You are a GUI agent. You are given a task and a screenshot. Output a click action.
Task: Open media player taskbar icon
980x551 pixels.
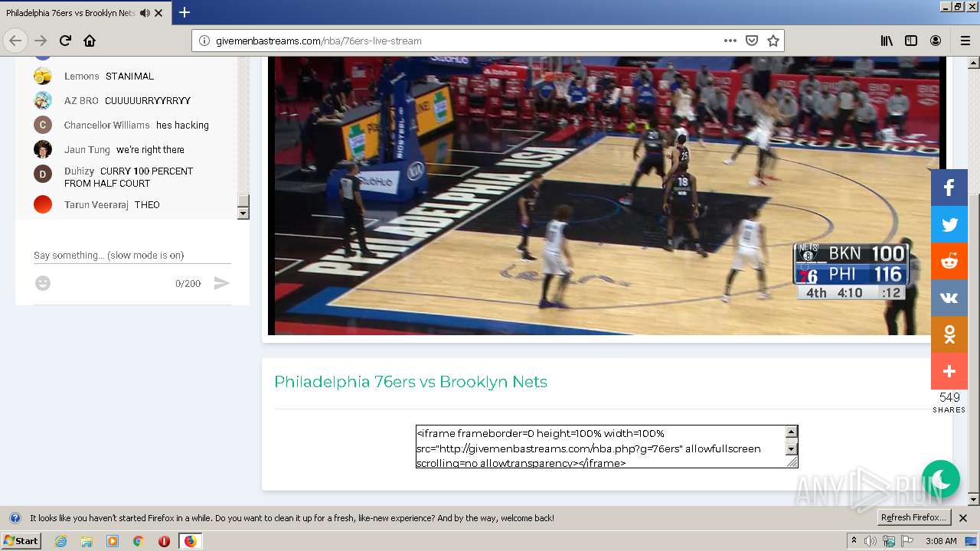(x=113, y=541)
